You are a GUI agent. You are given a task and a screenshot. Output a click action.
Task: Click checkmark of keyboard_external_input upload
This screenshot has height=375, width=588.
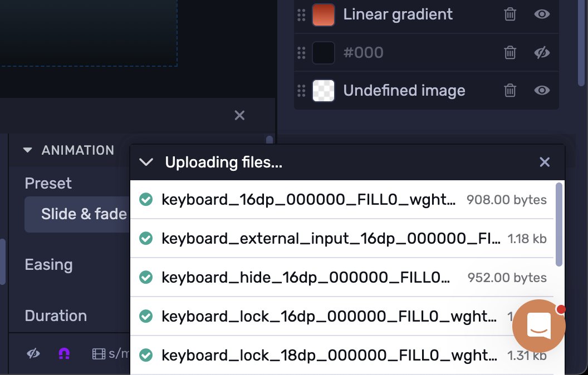(146, 238)
